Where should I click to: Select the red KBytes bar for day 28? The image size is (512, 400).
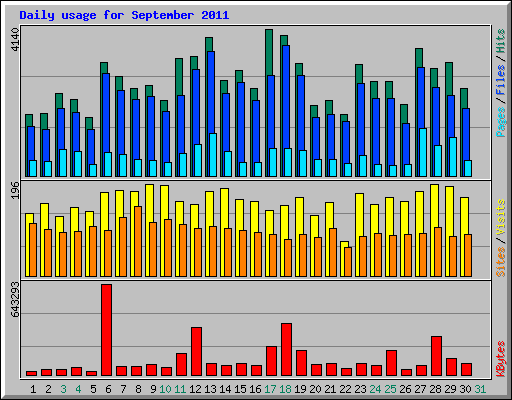pyautogui.click(x=437, y=356)
